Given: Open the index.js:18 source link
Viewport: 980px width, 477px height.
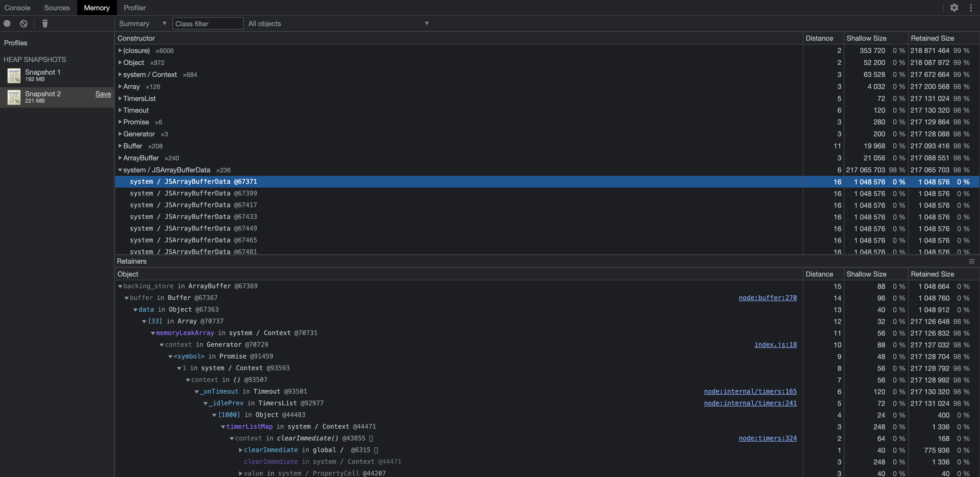Looking at the screenshot, I should (775, 344).
